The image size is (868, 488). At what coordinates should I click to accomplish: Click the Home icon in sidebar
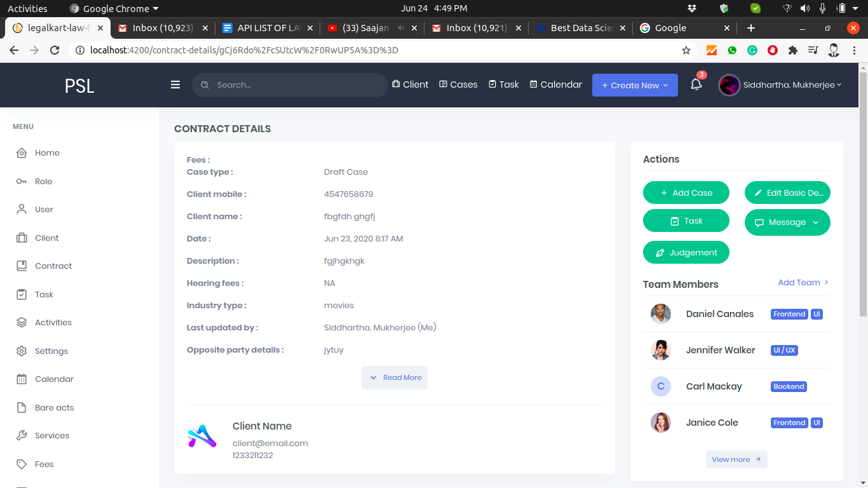point(22,153)
